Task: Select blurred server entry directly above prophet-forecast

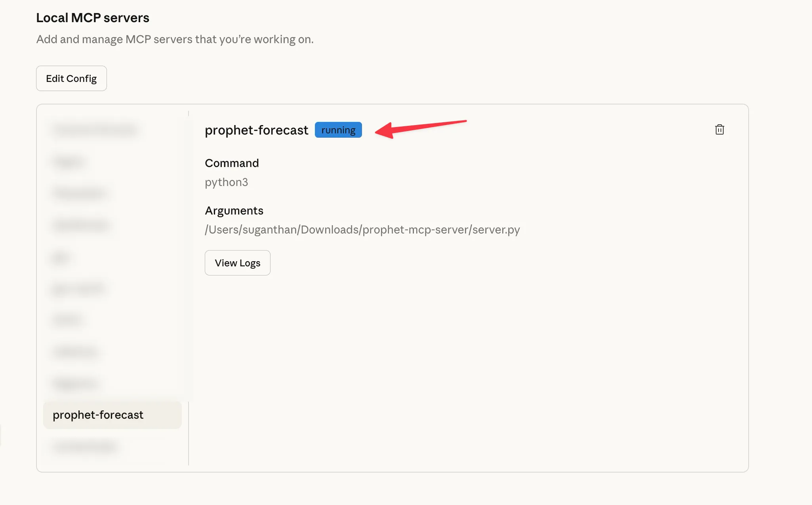Action: 75,383
